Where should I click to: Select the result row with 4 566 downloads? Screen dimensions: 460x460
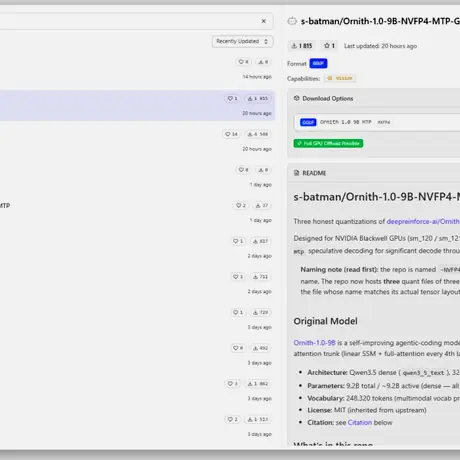[137, 141]
